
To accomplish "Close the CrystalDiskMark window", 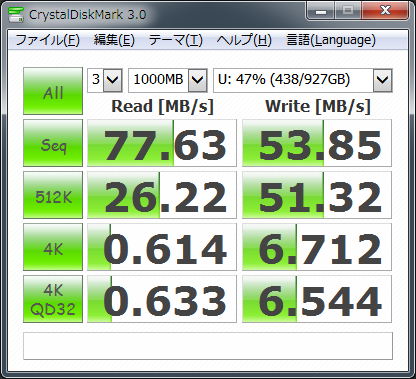I will point(385,11).
